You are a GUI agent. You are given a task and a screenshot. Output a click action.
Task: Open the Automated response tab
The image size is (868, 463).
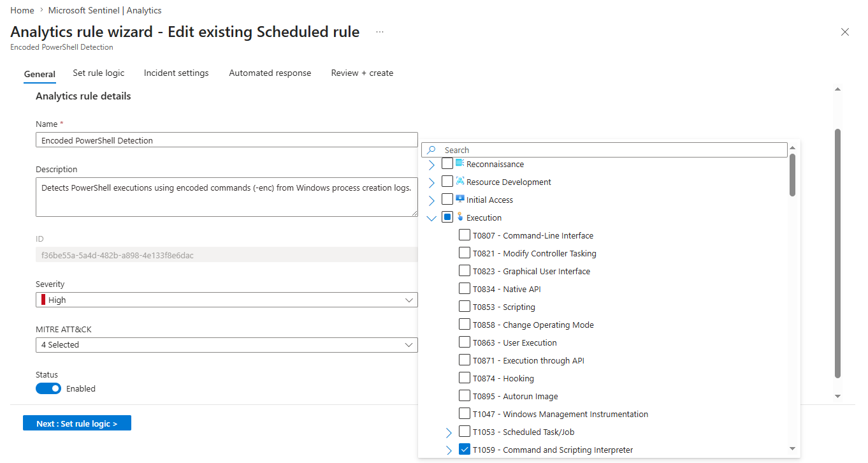[270, 73]
